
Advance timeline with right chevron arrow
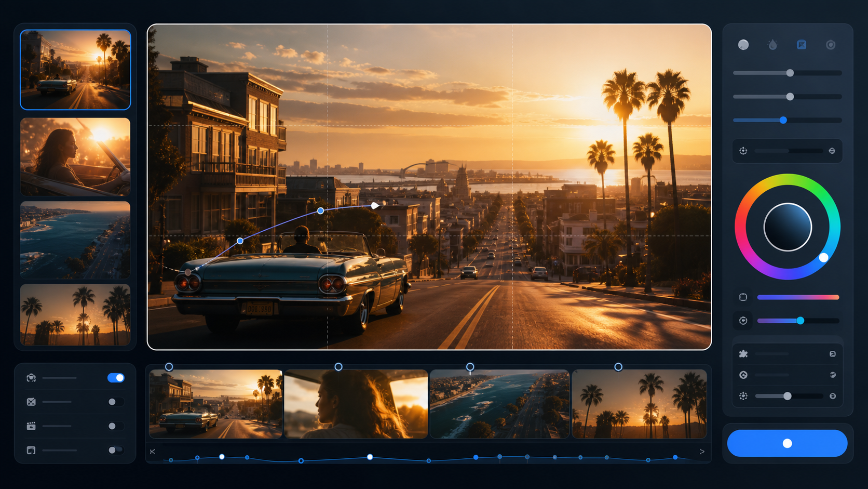point(702,452)
